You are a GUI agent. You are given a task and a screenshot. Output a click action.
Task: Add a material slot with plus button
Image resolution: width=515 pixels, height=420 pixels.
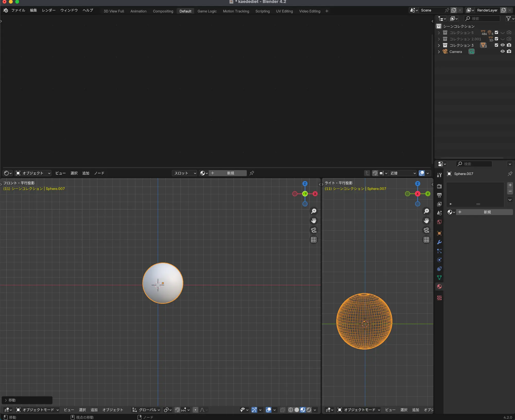pyautogui.click(x=510, y=185)
